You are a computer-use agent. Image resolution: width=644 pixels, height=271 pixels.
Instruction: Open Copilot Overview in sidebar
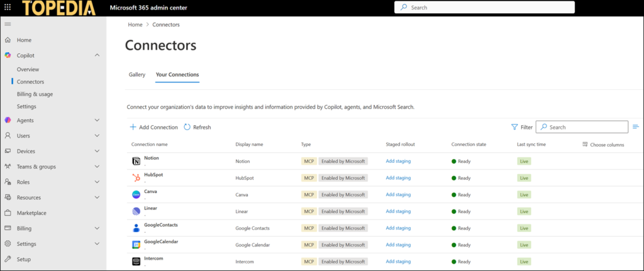pyautogui.click(x=28, y=69)
